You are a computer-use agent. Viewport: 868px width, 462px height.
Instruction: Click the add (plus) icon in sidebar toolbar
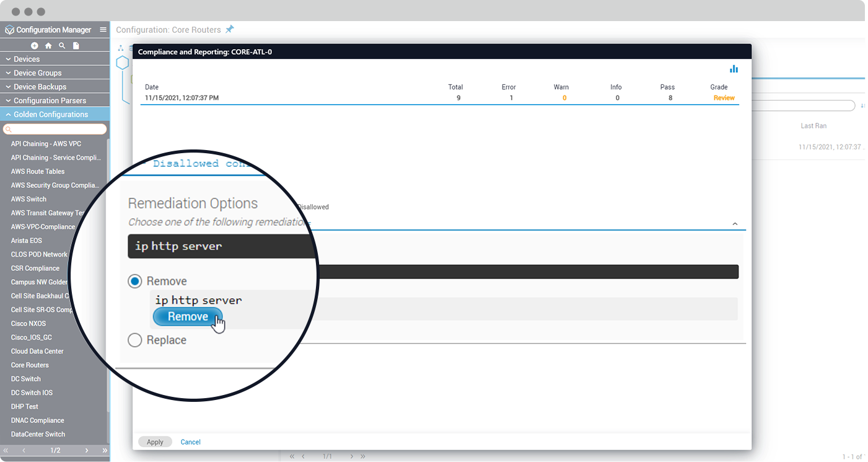(34, 46)
